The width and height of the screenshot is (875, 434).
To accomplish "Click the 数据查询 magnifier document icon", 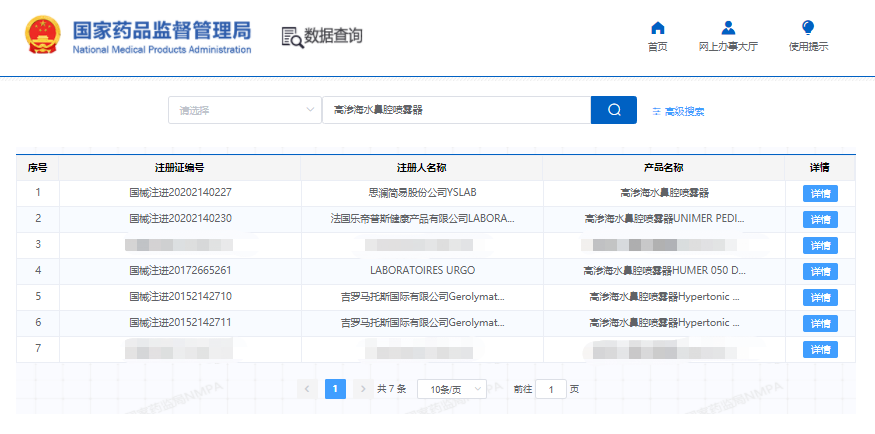I will point(292,37).
